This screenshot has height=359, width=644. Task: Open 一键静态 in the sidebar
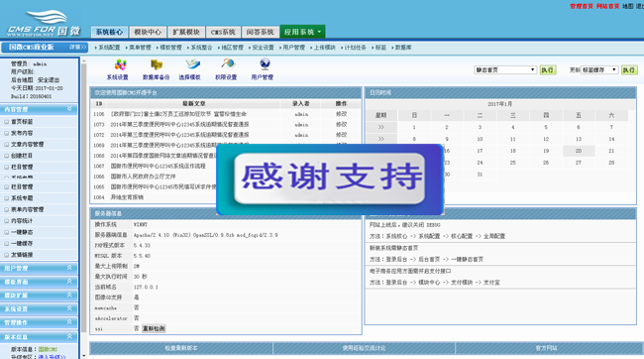[x=22, y=232]
